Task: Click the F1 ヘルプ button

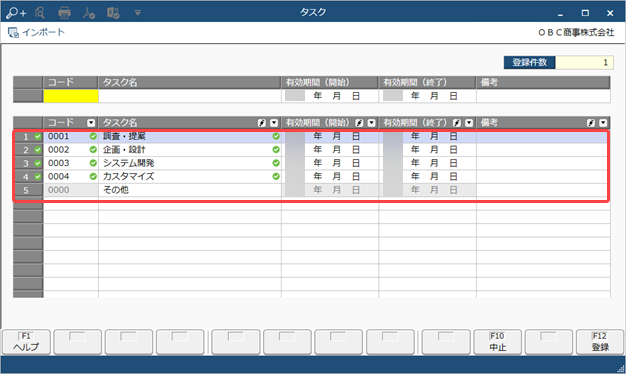Action: coord(26,342)
